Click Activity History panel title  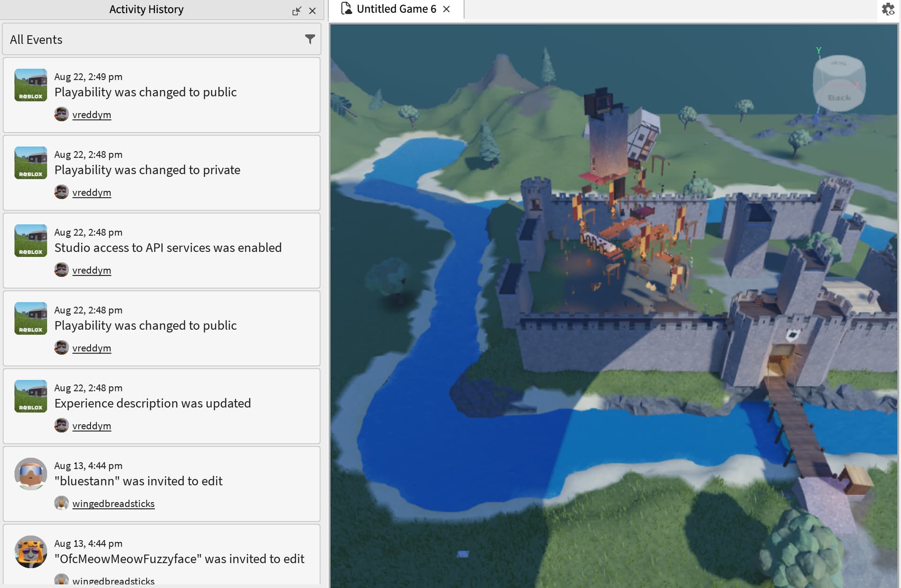click(x=146, y=9)
